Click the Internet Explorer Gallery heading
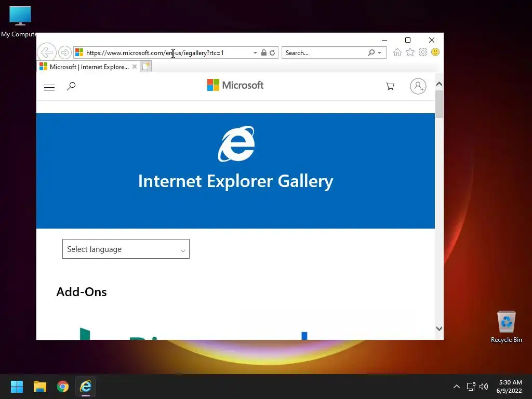This screenshot has width=532, height=399. [x=236, y=181]
